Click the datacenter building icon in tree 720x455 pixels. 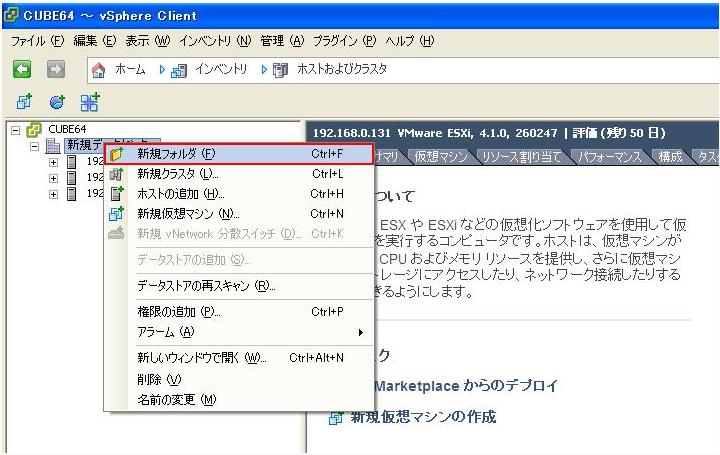(53, 146)
